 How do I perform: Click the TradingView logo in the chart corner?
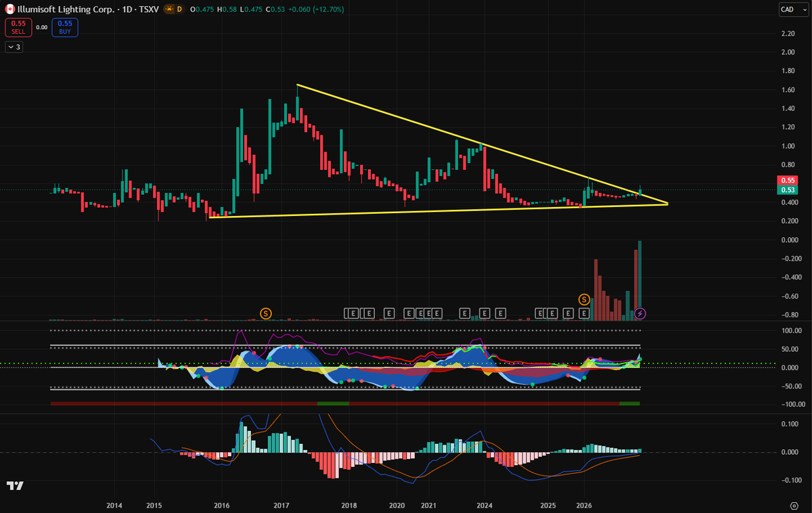pos(16,485)
